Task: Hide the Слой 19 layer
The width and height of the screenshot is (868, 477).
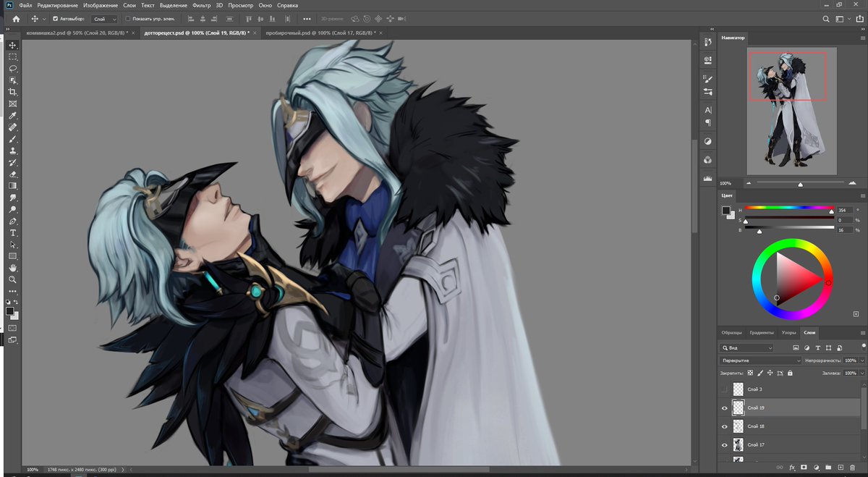Action: (x=725, y=408)
